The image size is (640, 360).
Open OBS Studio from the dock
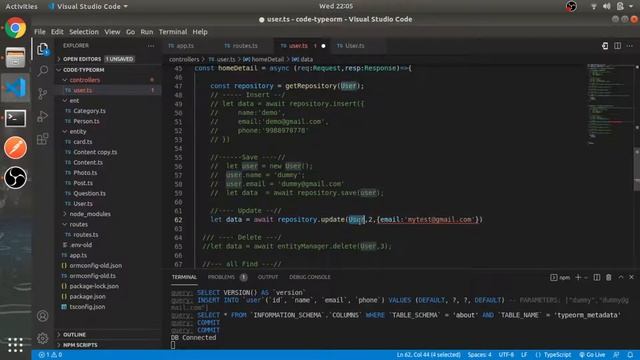16,178
